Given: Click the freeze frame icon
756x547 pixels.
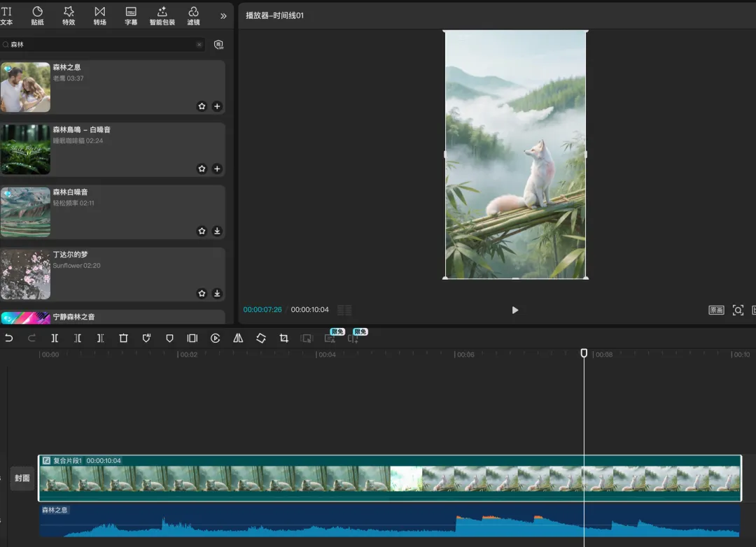Looking at the screenshot, I should pyautogui.click(x=192, y=338).
